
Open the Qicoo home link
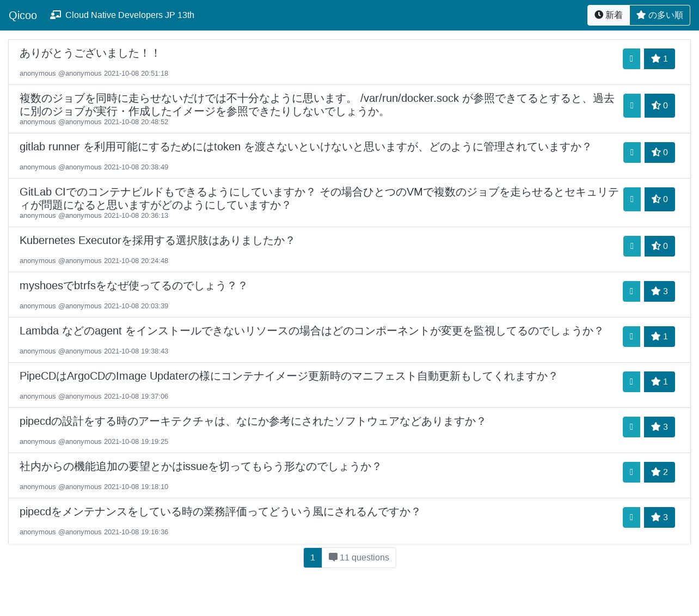[x=23, y=15]
